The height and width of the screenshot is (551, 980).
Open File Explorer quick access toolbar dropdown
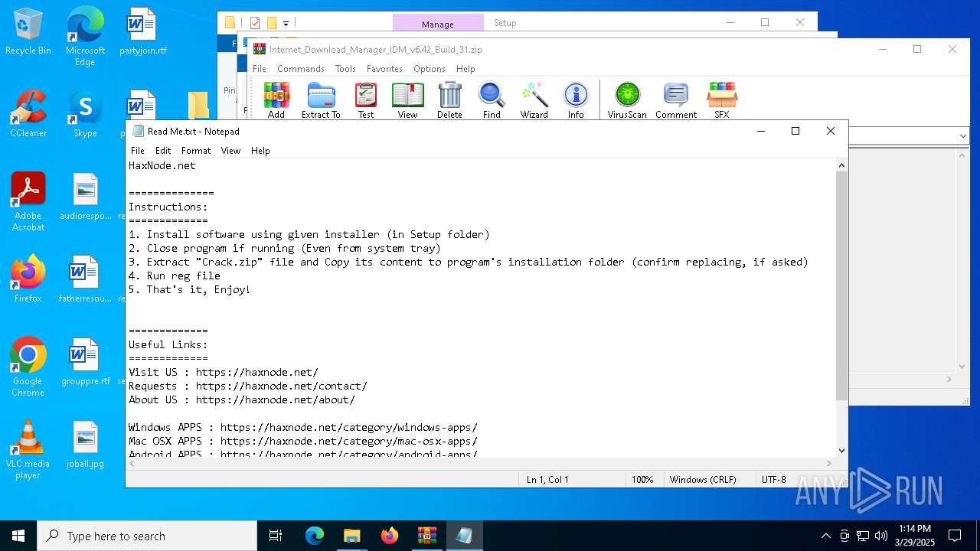[x=286, y=24]
